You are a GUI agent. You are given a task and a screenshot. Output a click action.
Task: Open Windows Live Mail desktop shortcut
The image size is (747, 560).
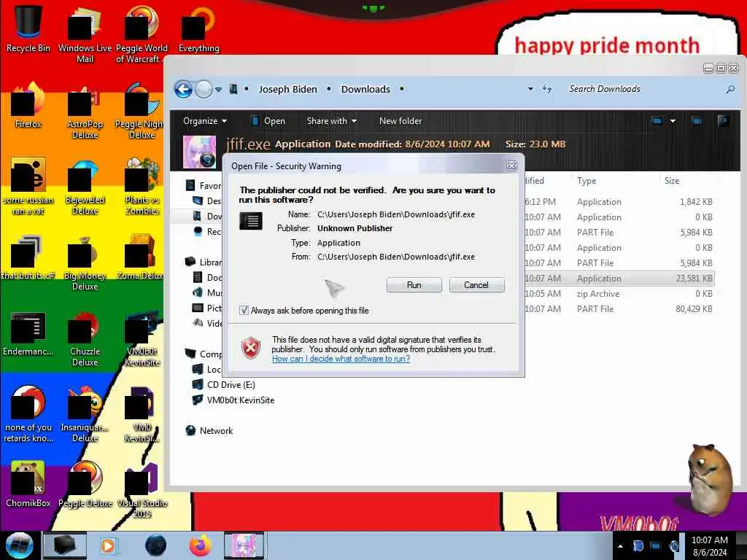[x=85, y=34]
